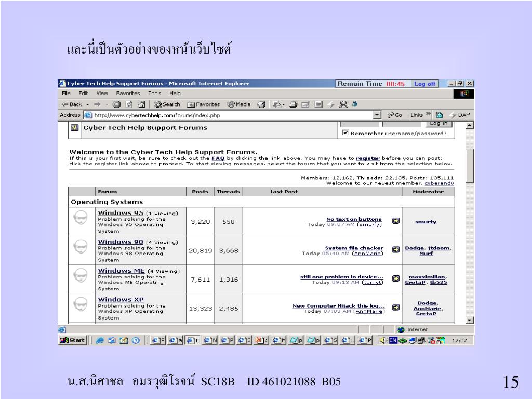Click the PowerPoint taskbar button
This screenshot has height=399, width=532.
coord(262,340)
